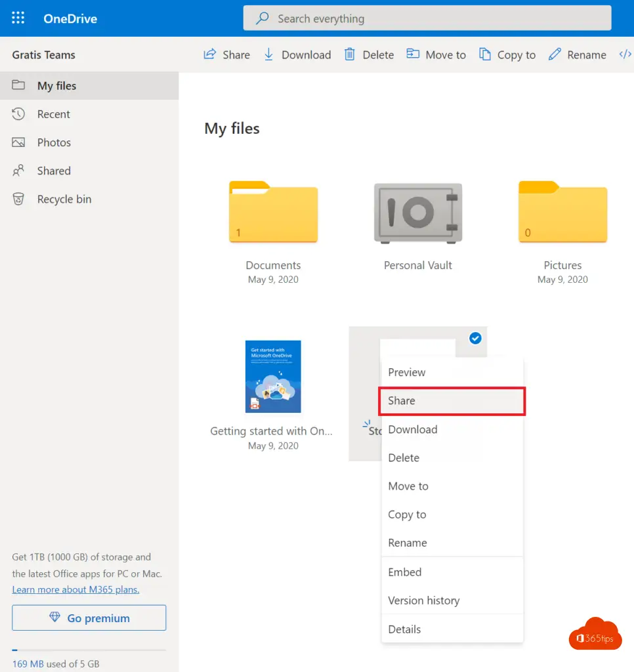Select My files in the sidebar
The height and width of the screenshot is (672, 634).
click(89, 86)
